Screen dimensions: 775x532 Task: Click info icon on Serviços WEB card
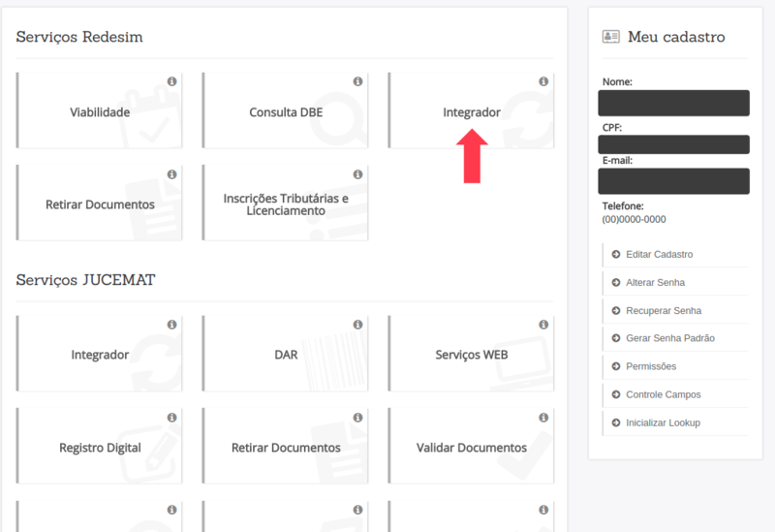(x=543, y=325)
